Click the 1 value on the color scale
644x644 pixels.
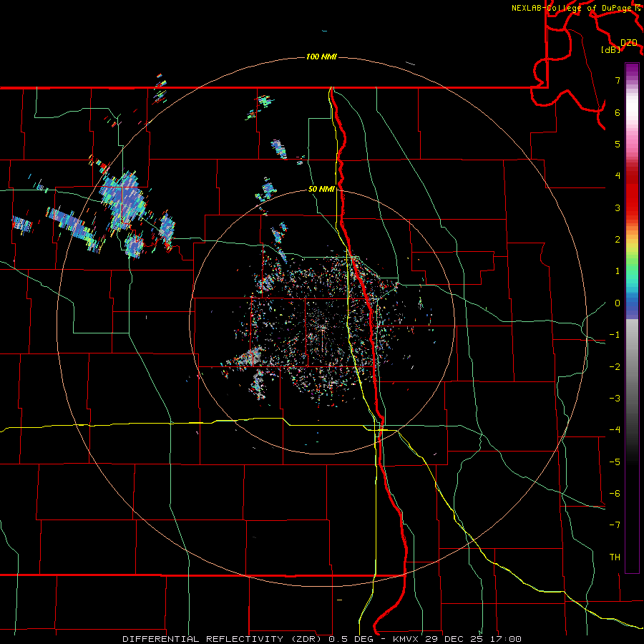tap(618, 271)
